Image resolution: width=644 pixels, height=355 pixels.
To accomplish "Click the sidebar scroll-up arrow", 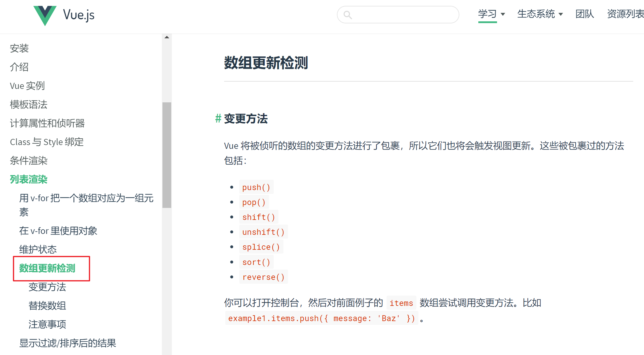I will tap(167, 37).
